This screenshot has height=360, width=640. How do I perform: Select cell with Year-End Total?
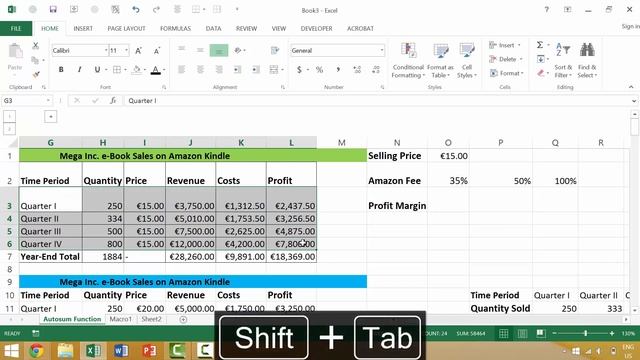click(51, 257)
